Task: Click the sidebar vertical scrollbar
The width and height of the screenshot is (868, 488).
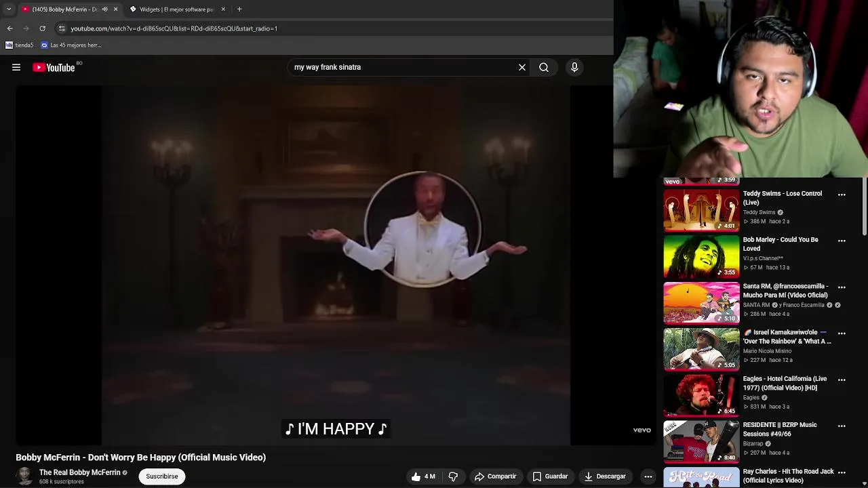Action: (865, 207)
